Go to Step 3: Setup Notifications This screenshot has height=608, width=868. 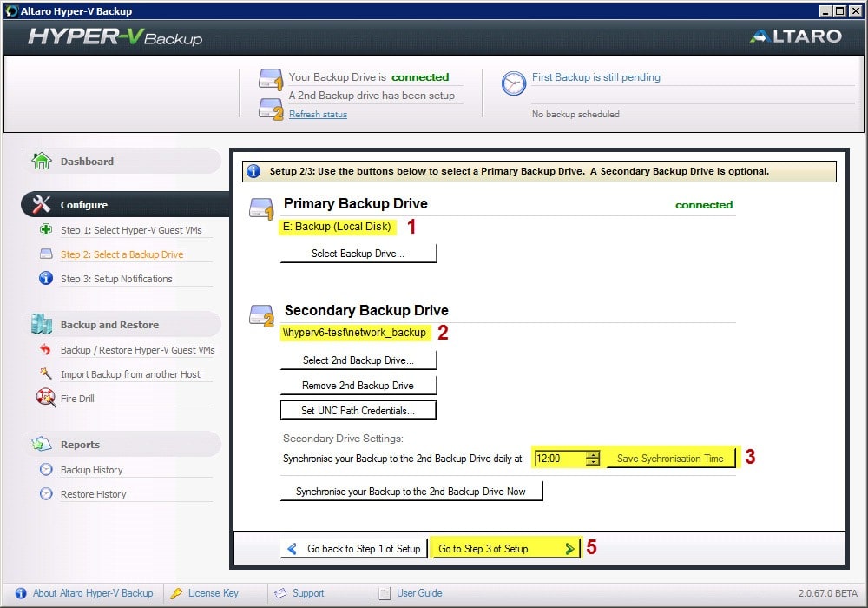coord(116,279)
